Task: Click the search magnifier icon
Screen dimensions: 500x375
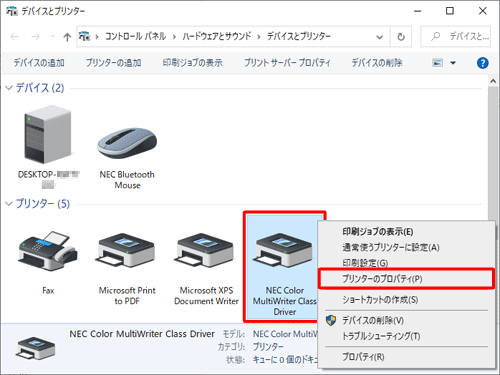Action: tap(435, 36)
